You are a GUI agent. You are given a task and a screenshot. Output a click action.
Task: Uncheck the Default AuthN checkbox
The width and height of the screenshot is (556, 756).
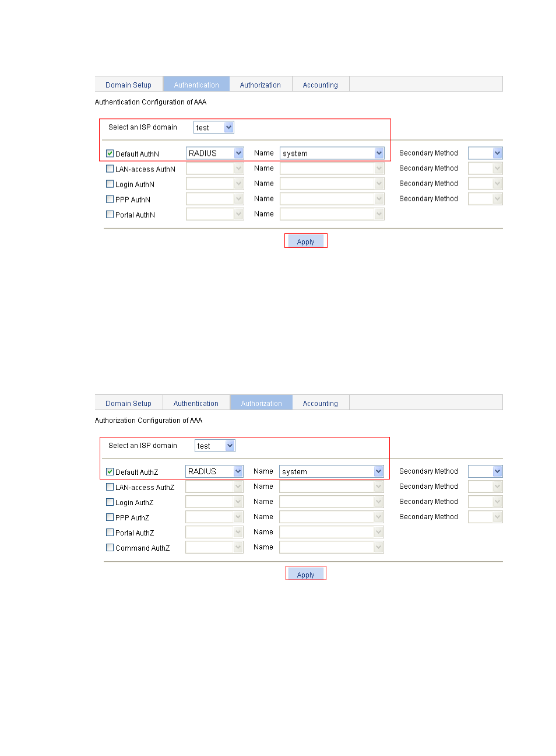tap(110, 153)
